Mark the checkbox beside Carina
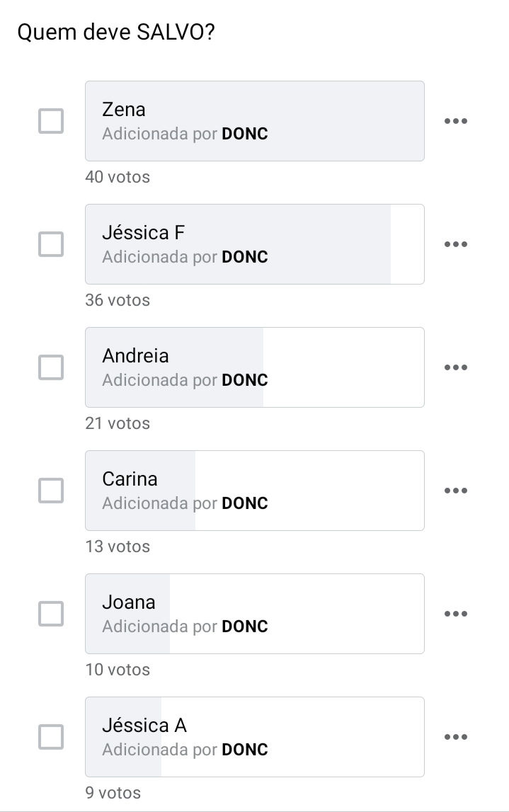The image size is (509, 812). click(x=51, y=491)
